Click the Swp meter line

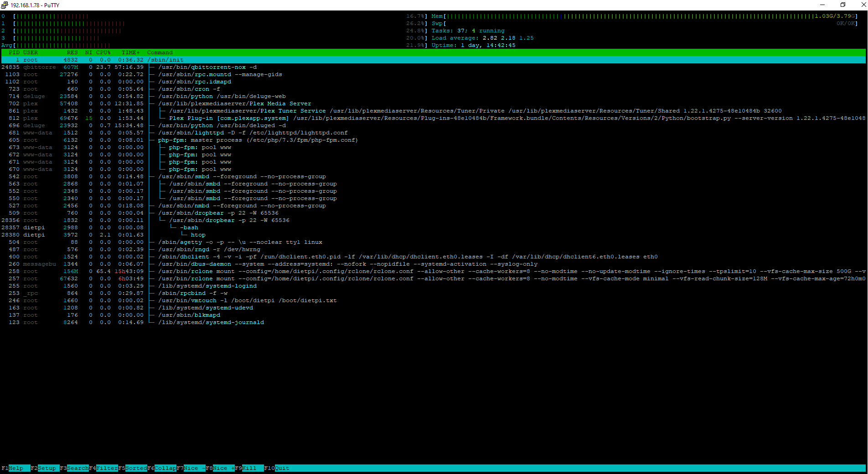tap(645, 23)
